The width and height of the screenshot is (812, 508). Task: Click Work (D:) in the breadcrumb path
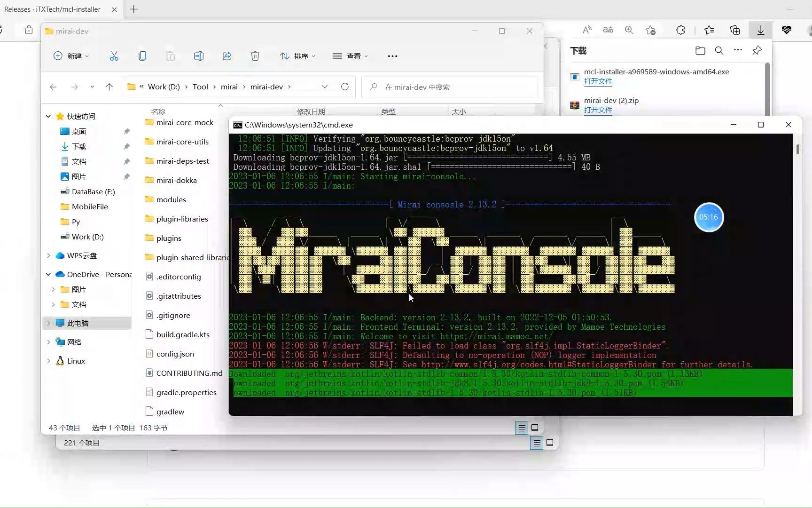click(164, 87)
